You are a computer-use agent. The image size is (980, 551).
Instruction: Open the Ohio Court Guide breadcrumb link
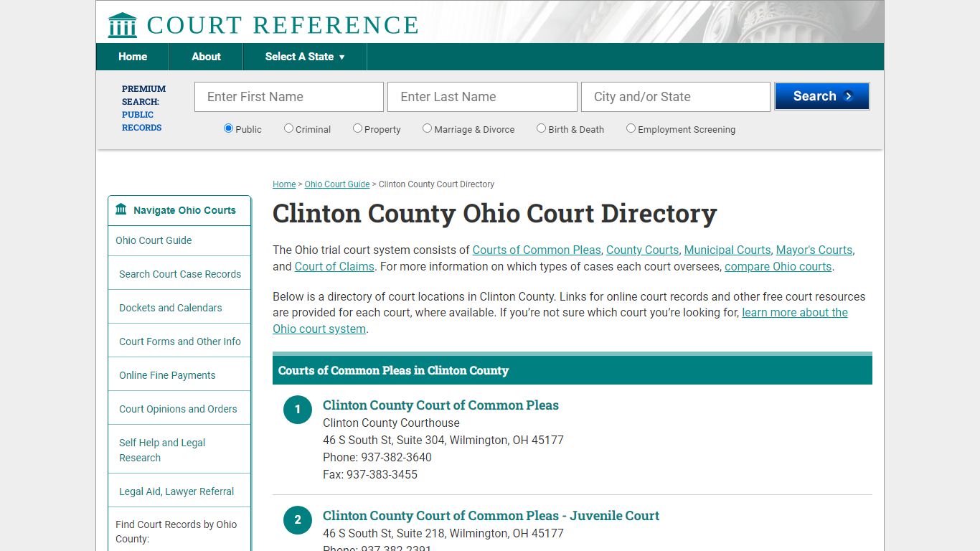pyautogui.click(x=337, y=184)
